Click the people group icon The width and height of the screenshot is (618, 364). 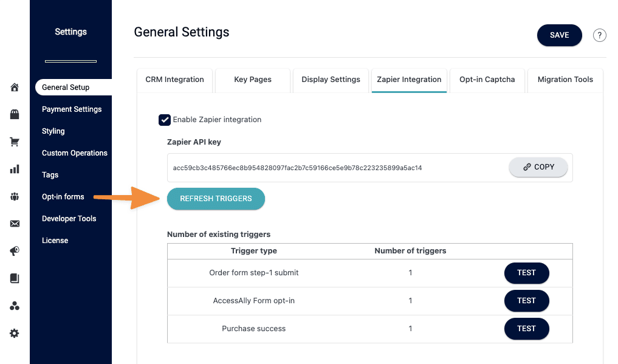click(15, 197)
